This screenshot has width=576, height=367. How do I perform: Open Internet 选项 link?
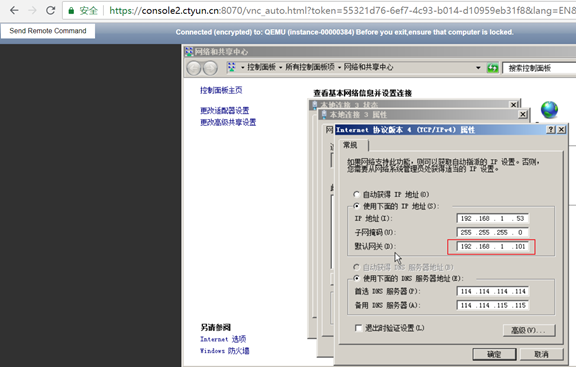[x=223, y=339]
